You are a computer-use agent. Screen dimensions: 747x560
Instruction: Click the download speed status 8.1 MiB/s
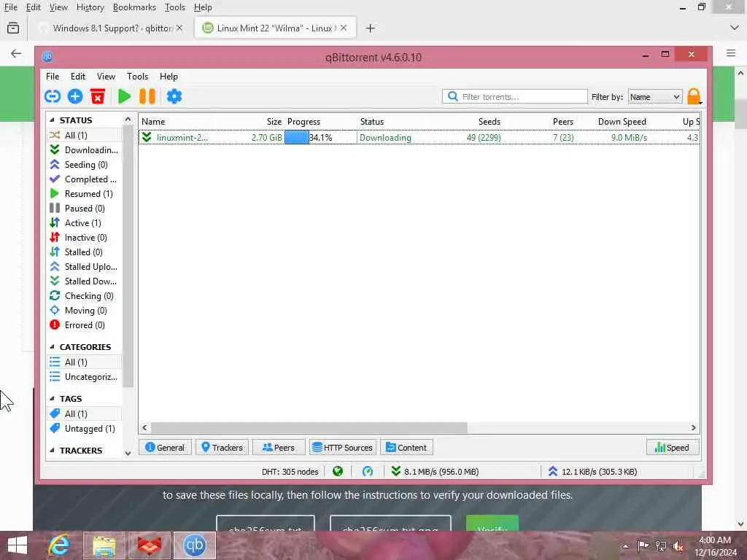(x=435, y=472)
